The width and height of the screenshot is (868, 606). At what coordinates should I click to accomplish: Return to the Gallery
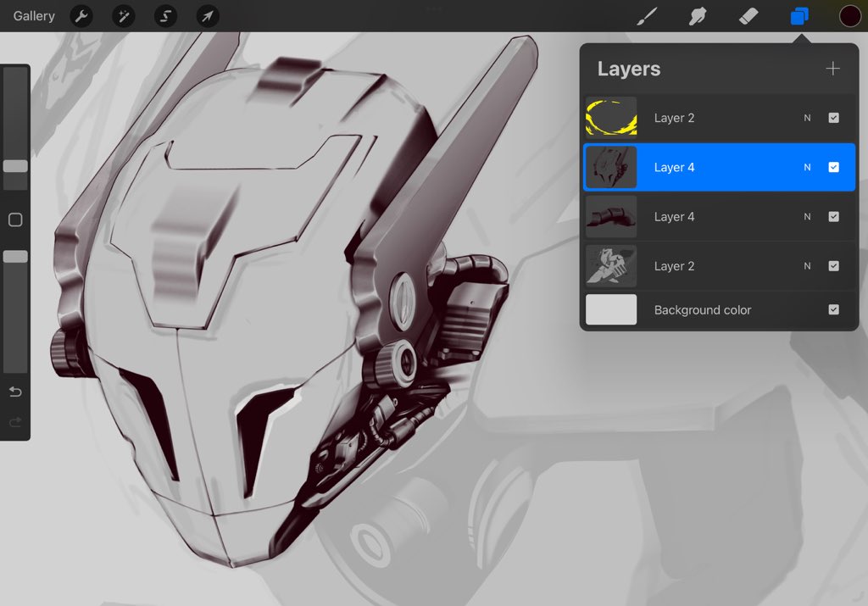click(x=34, y=16)
